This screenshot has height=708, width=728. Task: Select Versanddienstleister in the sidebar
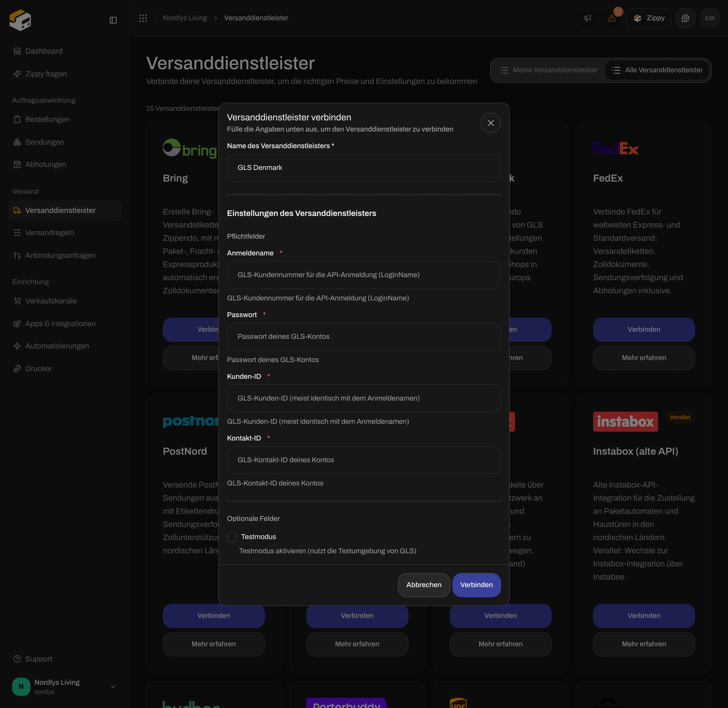click(65, 210)
